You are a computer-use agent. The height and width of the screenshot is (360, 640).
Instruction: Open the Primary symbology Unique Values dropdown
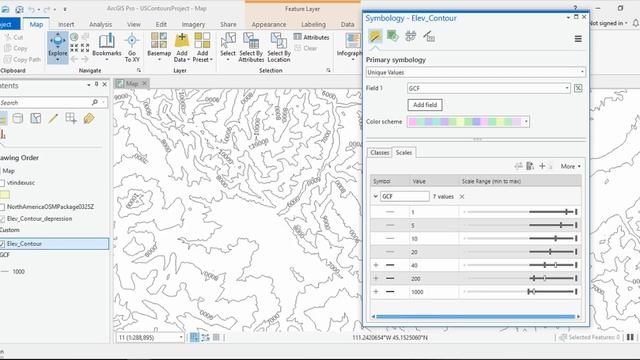pyautogui.click(x=476, y=72)
